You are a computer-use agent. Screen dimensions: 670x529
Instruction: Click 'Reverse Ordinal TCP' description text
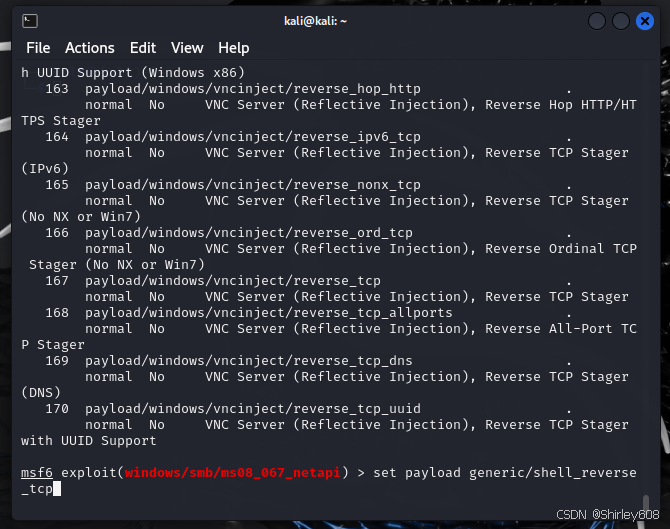(561, 249)
